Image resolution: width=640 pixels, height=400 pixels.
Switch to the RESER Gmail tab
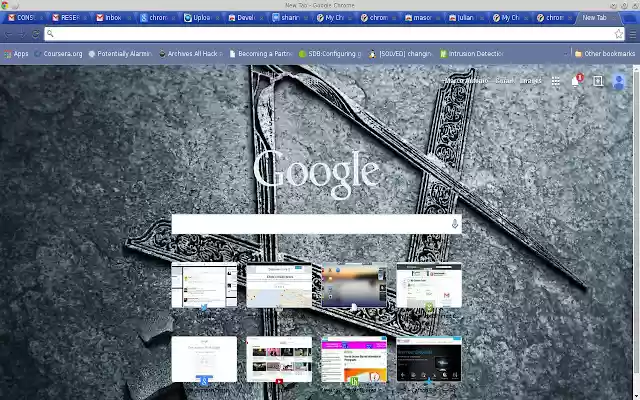click(x=68, y=18)
